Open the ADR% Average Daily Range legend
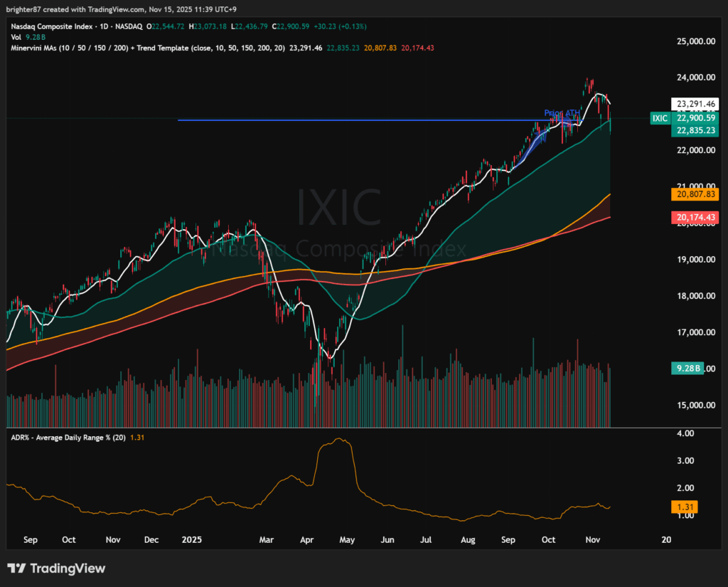 tap(68, 438)
